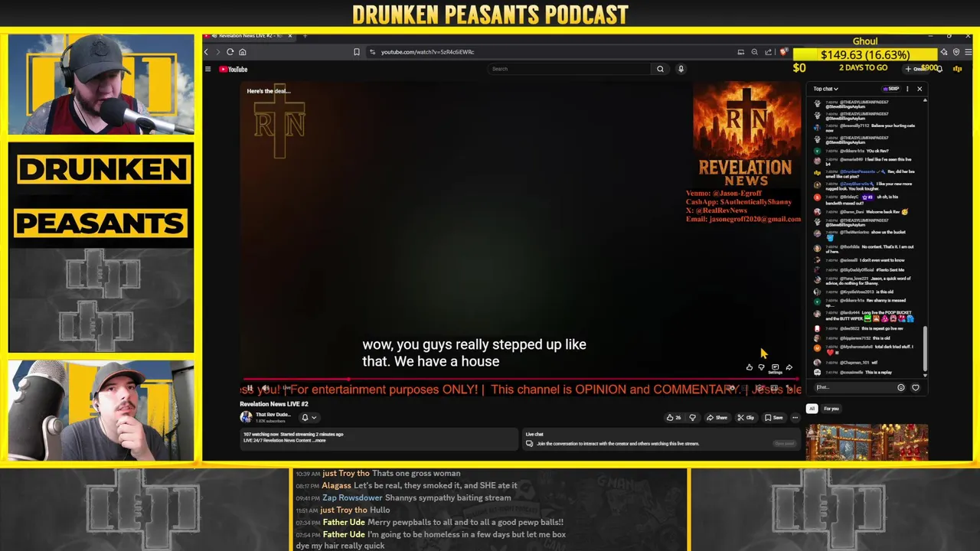Mute the video volume icon

pos(266,389)
